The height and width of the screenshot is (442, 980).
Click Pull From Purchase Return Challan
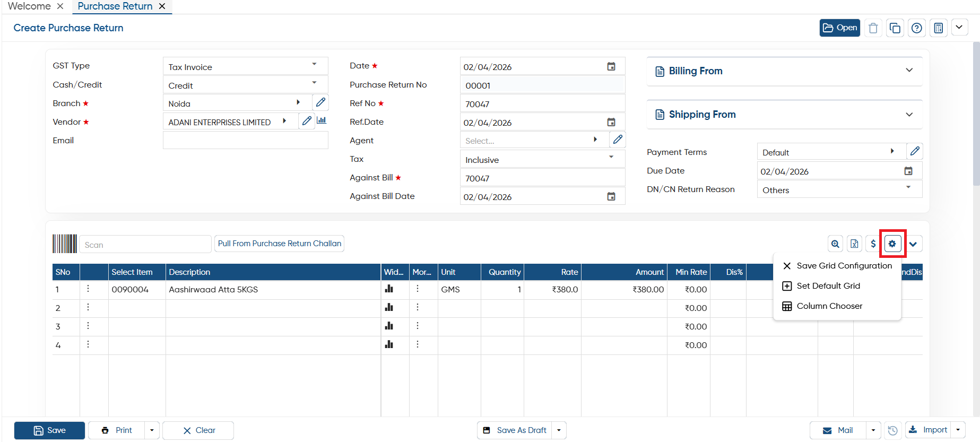pyautogui.click(x=280, y=244)
